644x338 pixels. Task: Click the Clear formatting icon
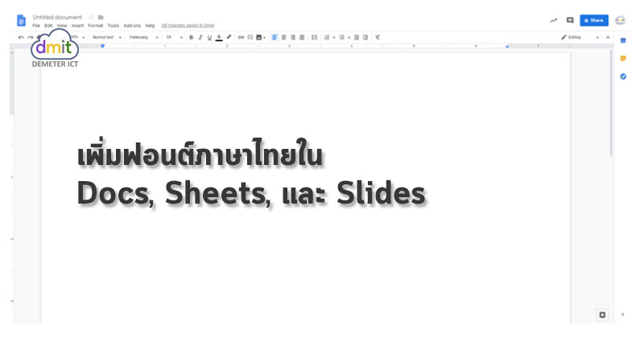(x=378, y=37)
